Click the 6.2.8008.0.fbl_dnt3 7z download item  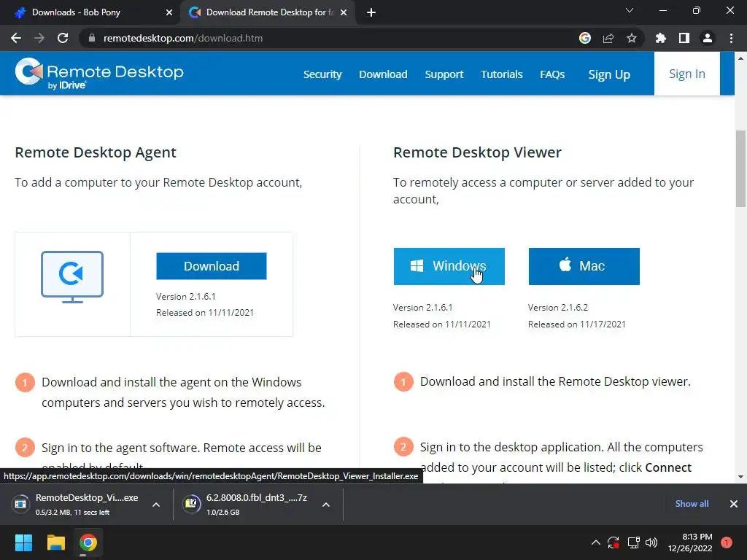pos(248,505)
